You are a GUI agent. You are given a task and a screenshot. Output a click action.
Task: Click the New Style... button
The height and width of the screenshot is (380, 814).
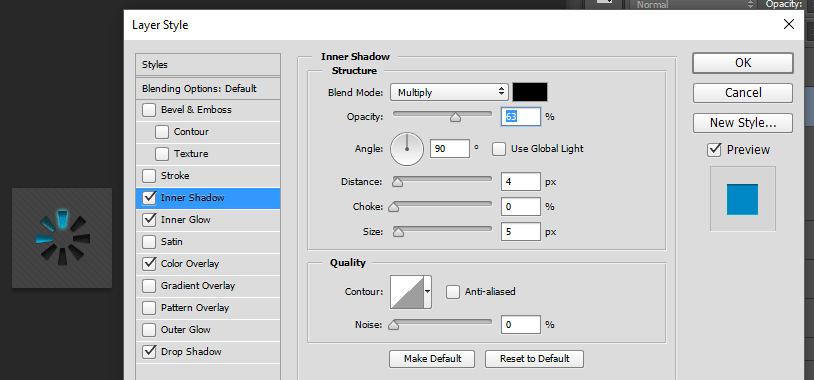click(x=743, y=123)
